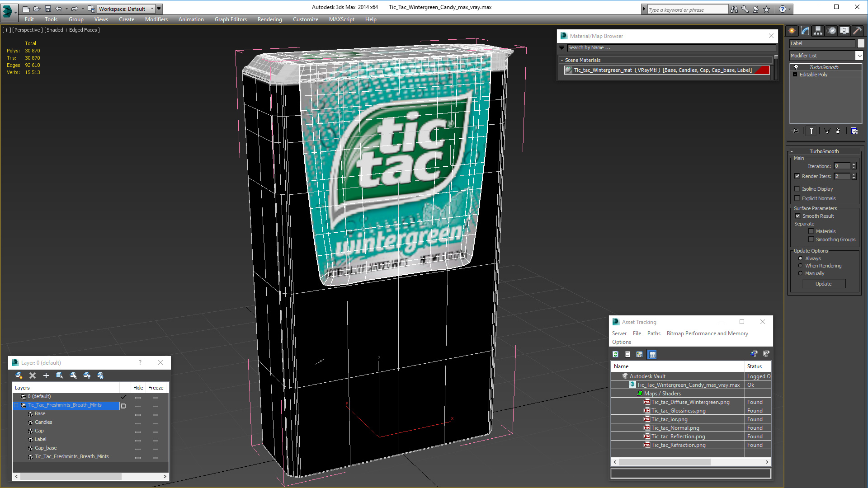Remove modifier from the stack icon

click(x=838, y=131)
